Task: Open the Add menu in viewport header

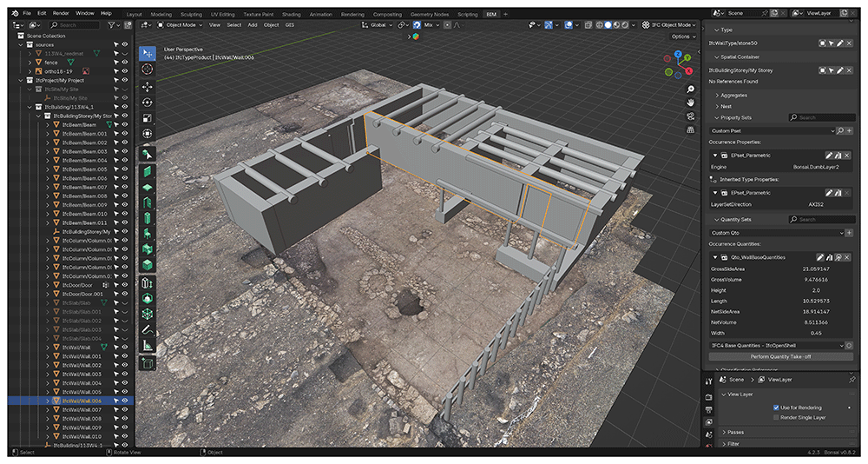Action: point(253,25)
